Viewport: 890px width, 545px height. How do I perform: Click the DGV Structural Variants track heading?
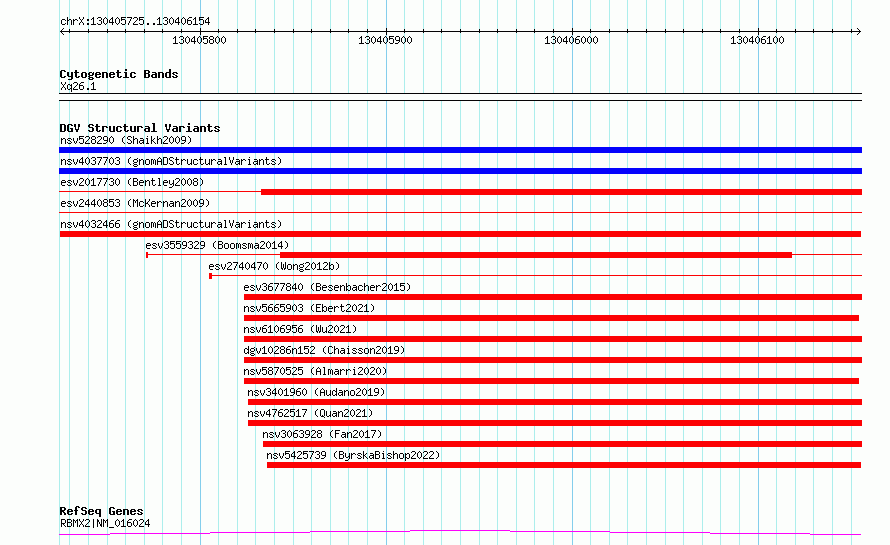coord(140,128)
